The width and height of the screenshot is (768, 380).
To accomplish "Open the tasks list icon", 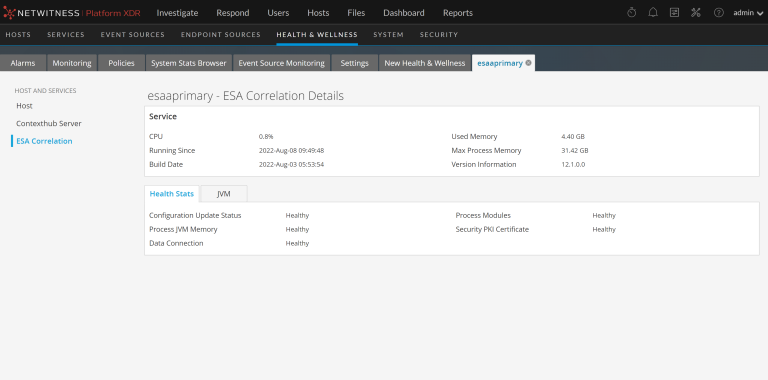I will click(674, 13).
